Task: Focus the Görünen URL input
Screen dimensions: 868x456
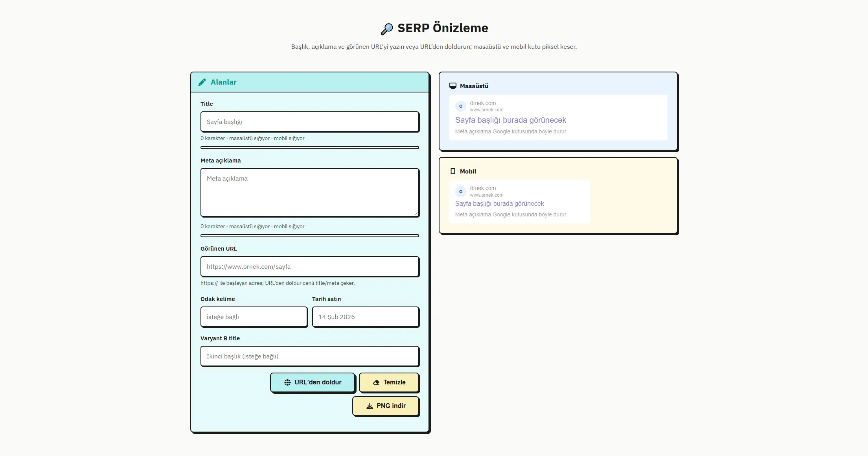Action: tap(310, 266)
